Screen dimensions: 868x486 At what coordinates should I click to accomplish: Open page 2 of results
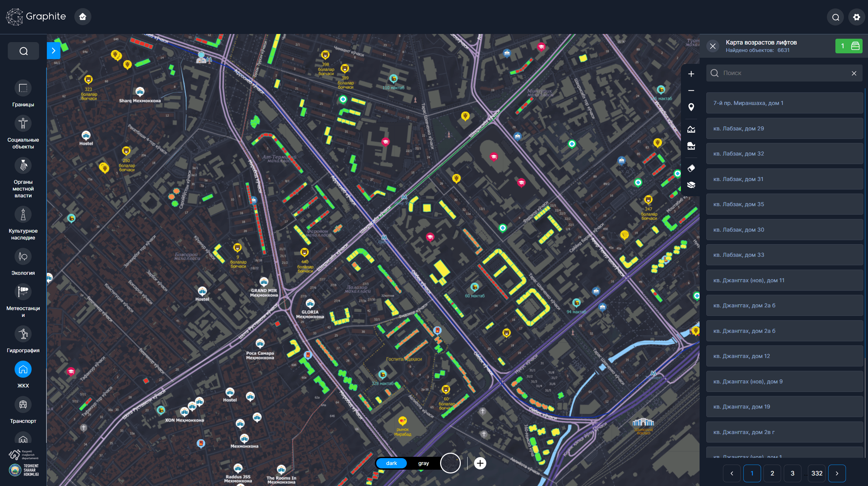772,473
